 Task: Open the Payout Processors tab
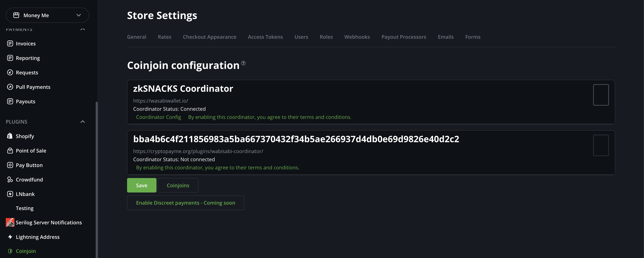coord(404,37)
